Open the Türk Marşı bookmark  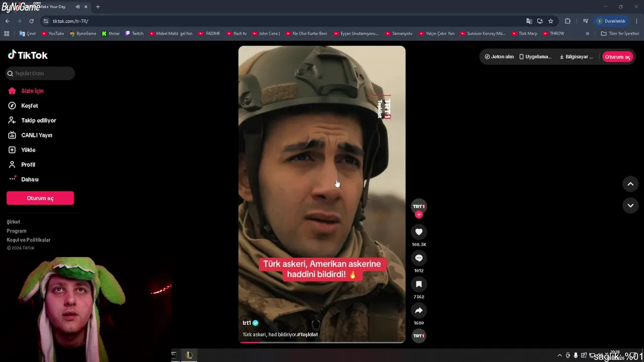tap(524, 34)
